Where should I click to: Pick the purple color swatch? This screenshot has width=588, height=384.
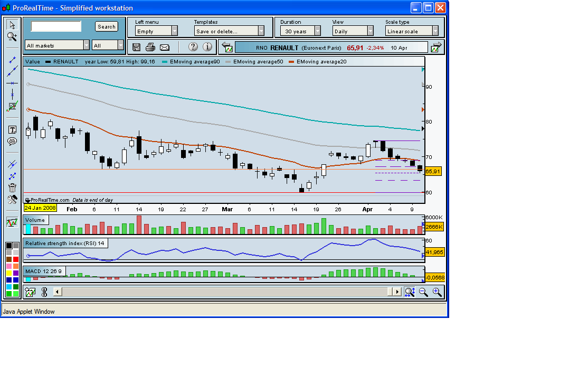pyautogui.click(x=16, y=273)
